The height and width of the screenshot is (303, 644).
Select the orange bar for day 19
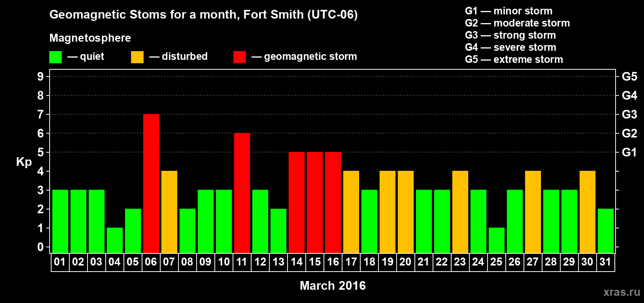click(388, 212)
